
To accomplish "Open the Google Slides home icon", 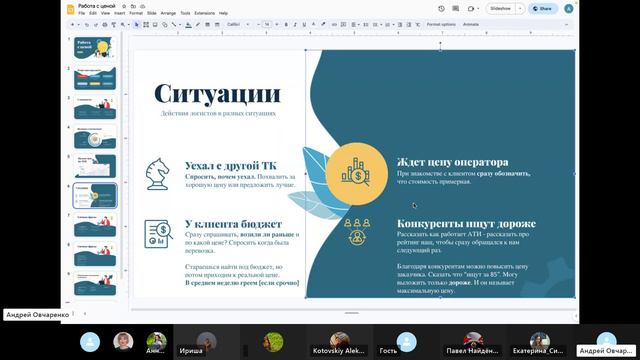I will click(x=70, y=9).
